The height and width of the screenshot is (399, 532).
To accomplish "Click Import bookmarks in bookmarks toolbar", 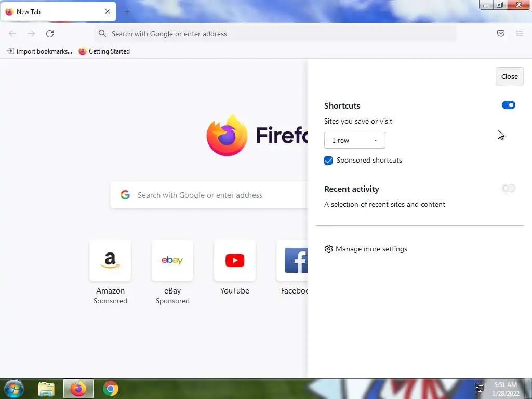I will coord(39,51).
